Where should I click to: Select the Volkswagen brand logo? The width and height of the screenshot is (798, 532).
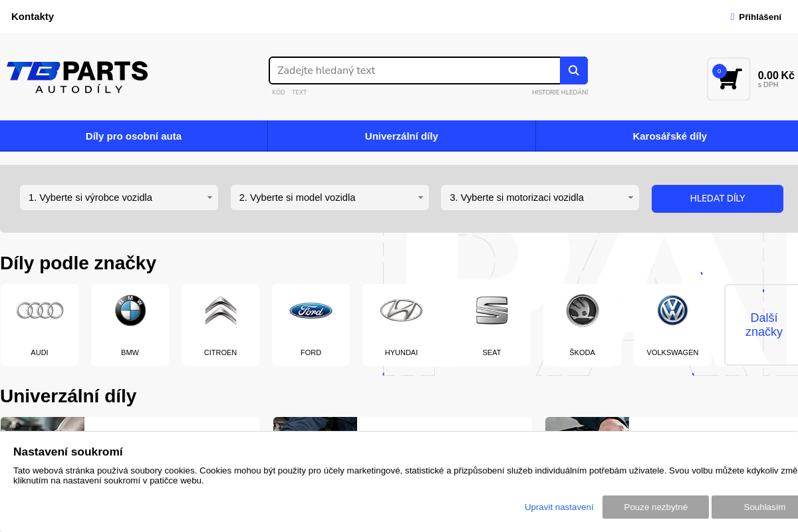pos(673,311)
